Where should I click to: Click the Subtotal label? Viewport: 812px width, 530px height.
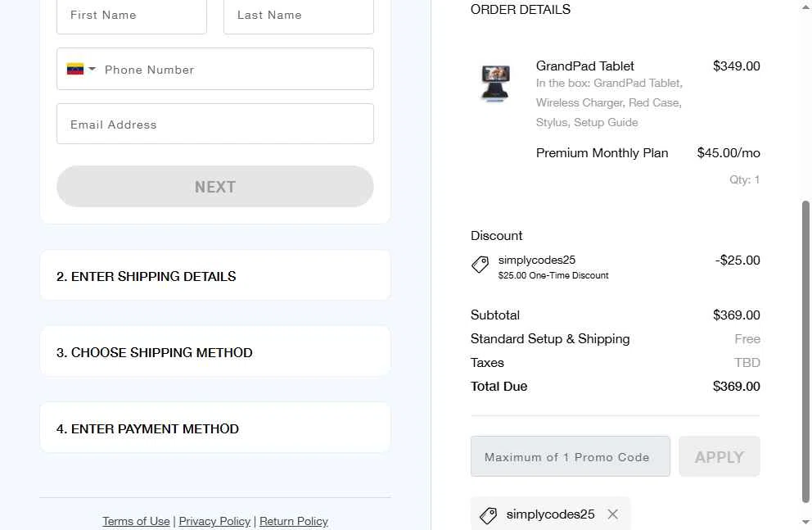point(494,315)
